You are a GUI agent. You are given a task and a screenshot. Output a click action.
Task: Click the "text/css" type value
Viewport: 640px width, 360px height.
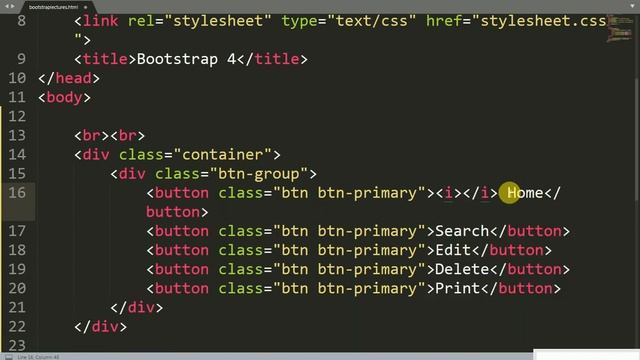pos(371,21)
